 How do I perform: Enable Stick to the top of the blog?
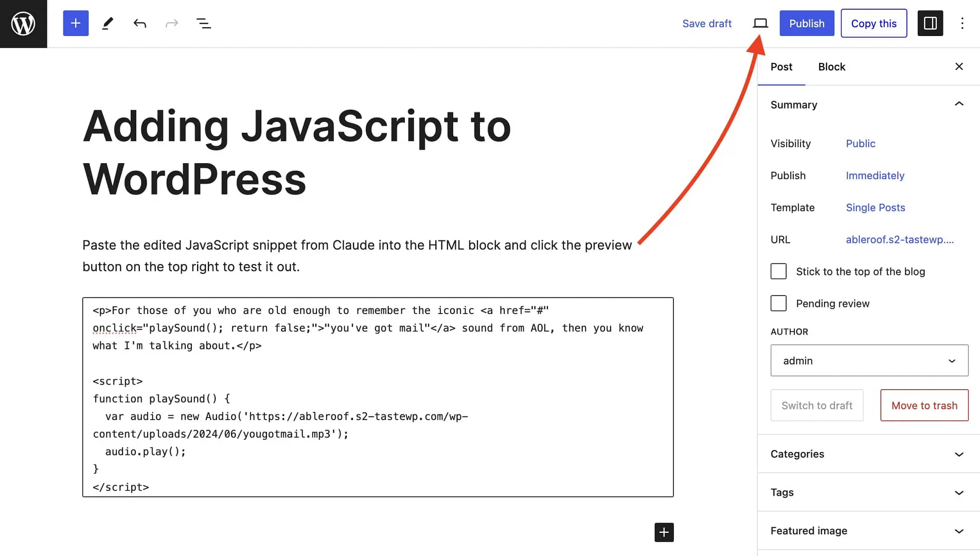pos(778,271)
